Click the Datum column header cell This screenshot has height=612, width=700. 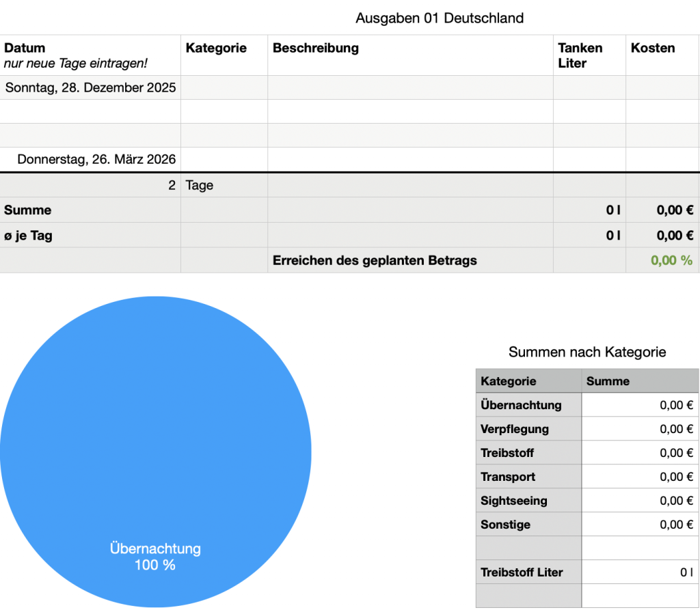90,55
